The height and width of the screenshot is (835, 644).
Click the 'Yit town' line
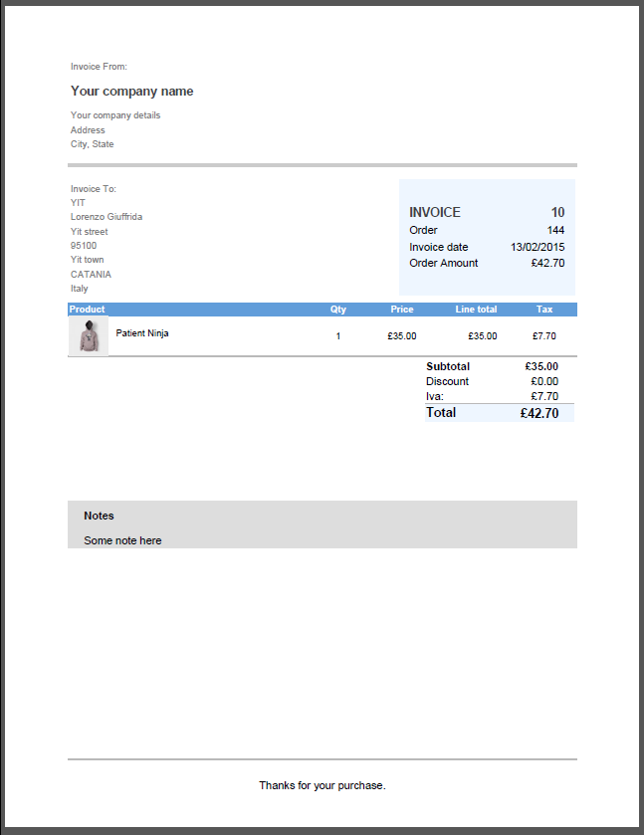87,260
